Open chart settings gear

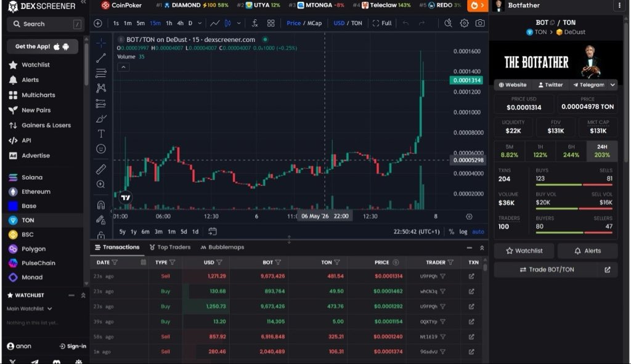point(464,23)
